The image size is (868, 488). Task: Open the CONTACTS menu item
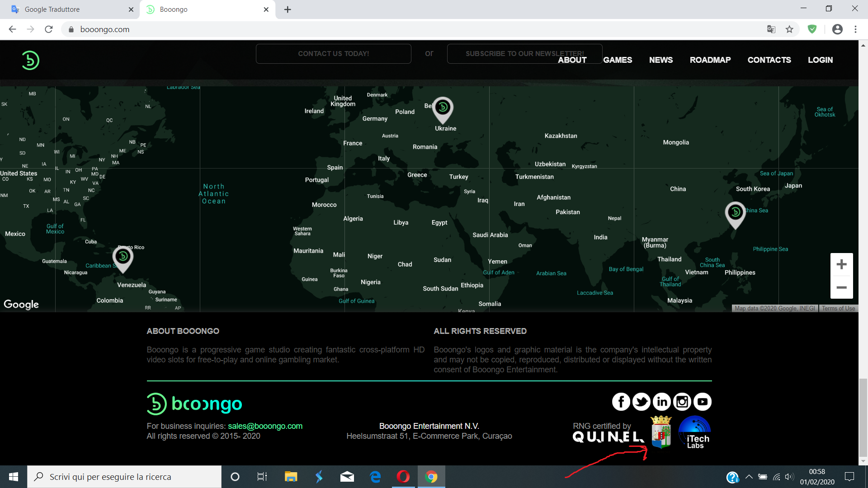point(769,60)
